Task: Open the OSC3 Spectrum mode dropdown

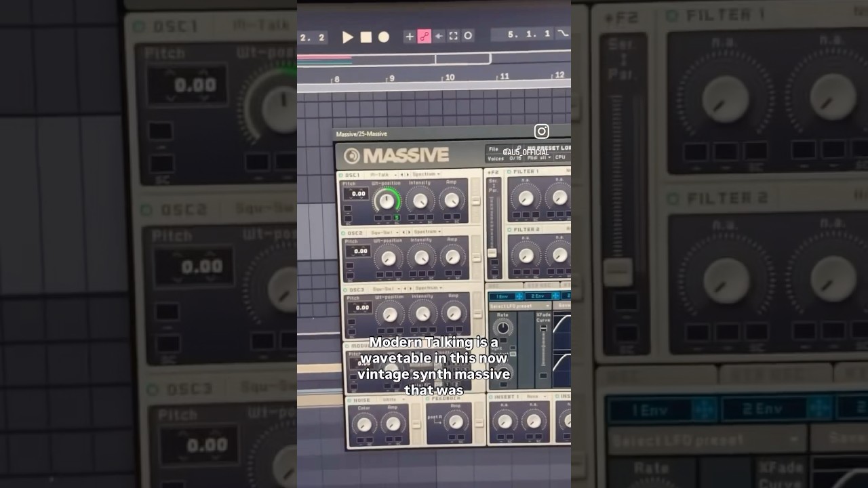Action: coord(430,288)
